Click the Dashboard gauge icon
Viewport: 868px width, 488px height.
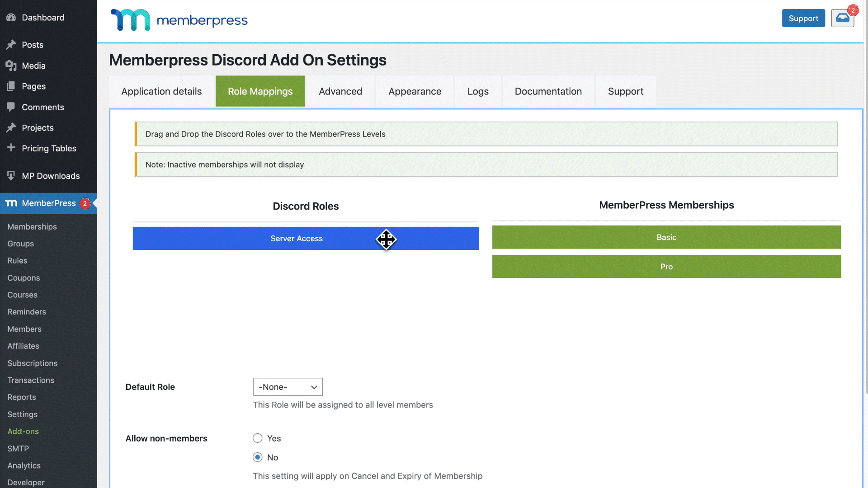pyautogui.click(x=11, y=18)
